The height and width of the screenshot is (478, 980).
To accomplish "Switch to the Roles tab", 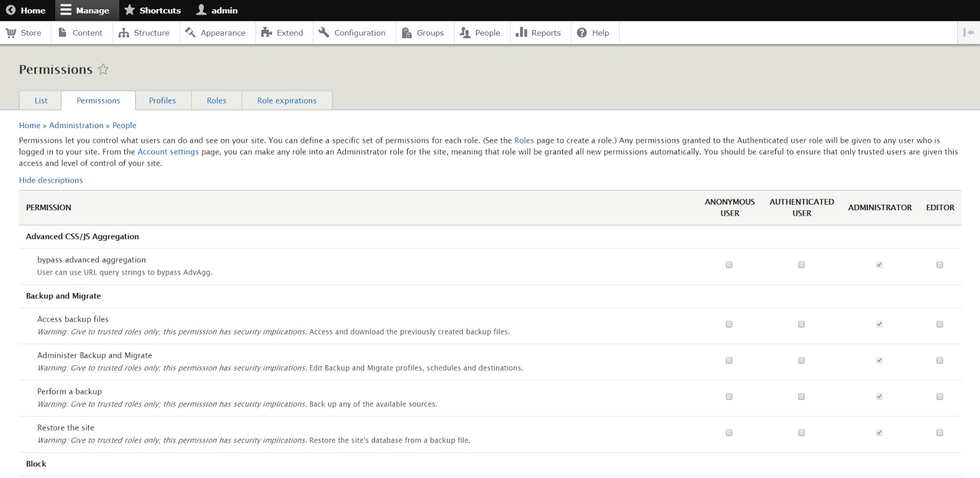I will coord(216,101).
